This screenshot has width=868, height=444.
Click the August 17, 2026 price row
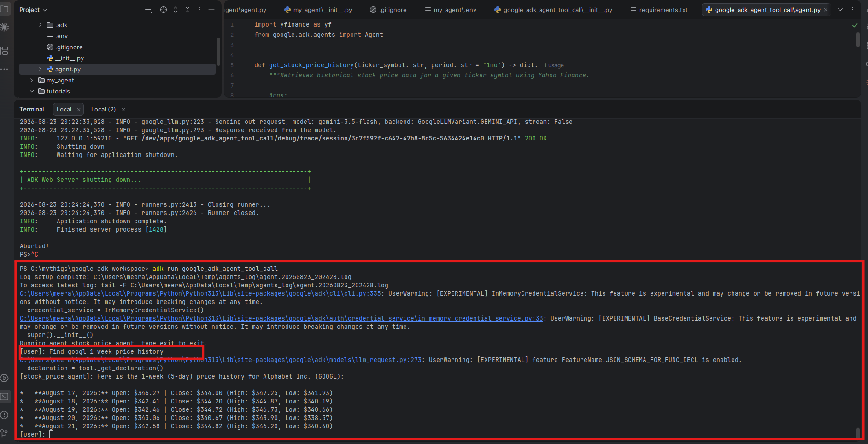point(176,393)
